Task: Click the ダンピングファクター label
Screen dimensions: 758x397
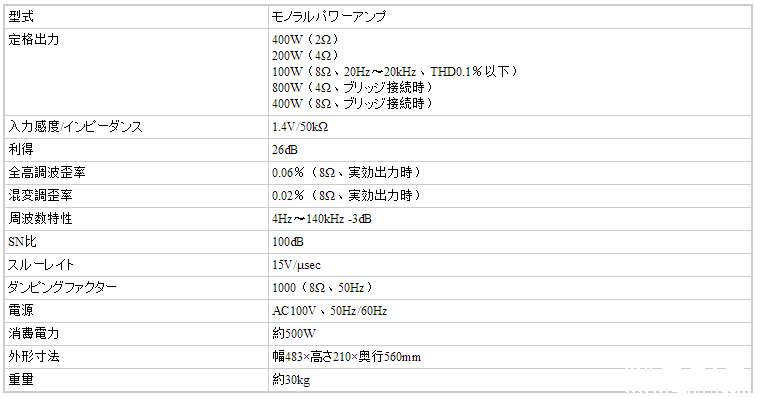Action: pos(62,288)
